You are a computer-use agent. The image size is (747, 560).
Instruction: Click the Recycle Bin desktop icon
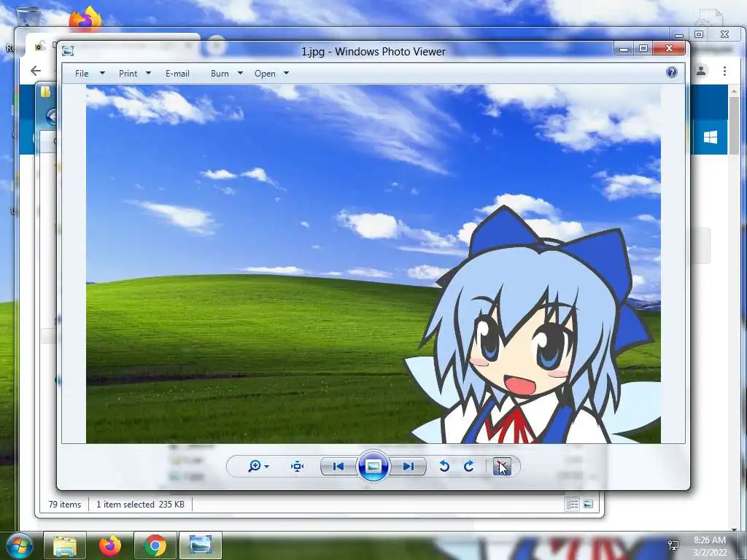[x=27, y=17]
